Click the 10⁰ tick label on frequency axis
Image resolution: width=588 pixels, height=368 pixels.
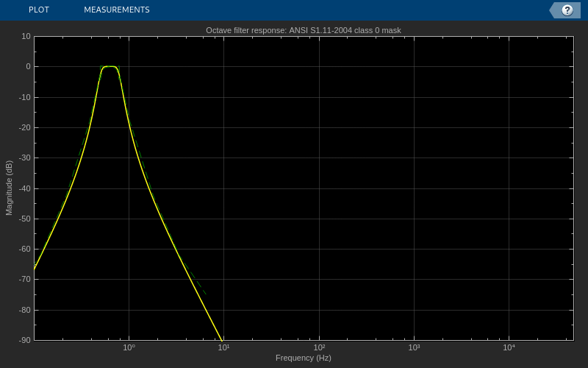point(129,347)
